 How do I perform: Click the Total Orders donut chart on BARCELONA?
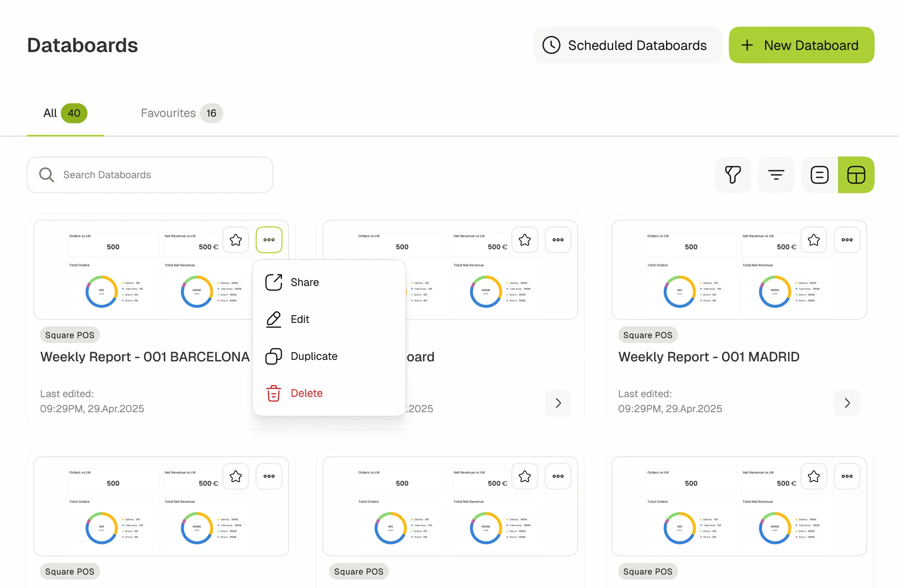(101, 291)
